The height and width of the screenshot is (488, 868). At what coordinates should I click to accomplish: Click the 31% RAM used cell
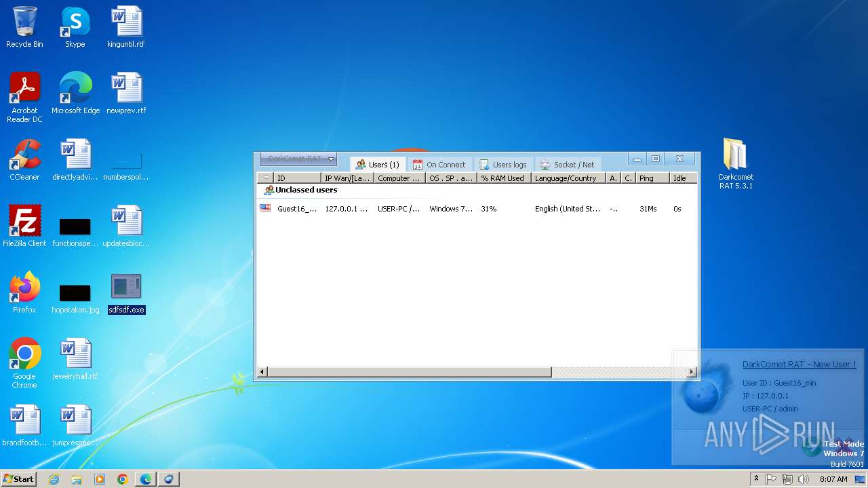pyautogui.click(x=488, y=209)
